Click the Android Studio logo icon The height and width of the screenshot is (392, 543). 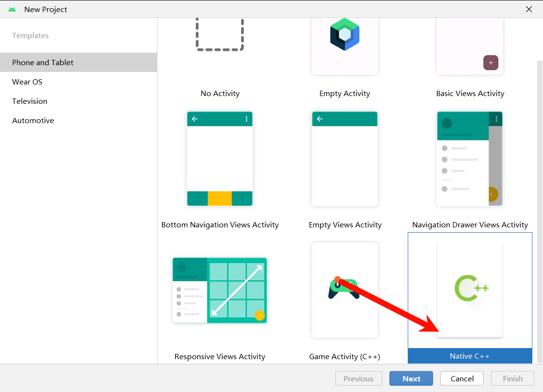12,9
